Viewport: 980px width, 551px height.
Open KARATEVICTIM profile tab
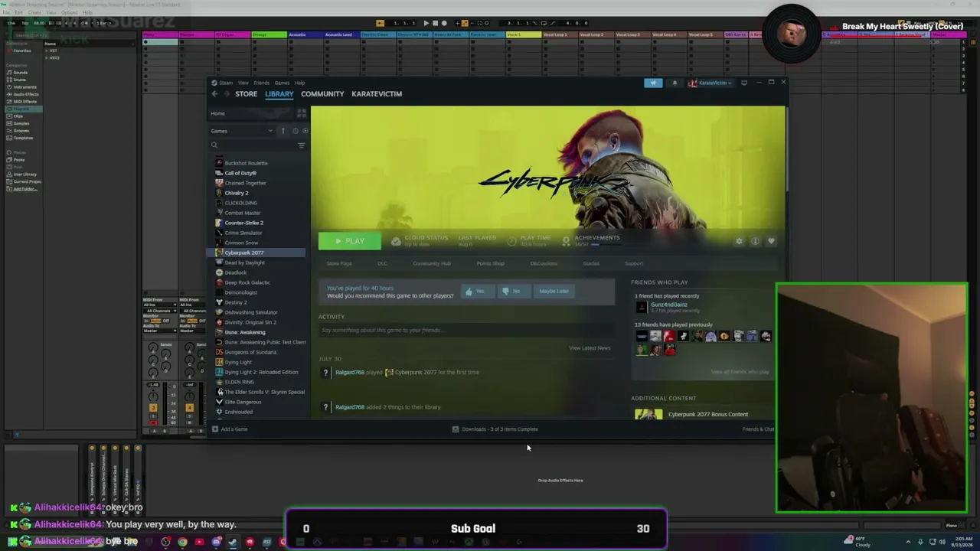377,94
